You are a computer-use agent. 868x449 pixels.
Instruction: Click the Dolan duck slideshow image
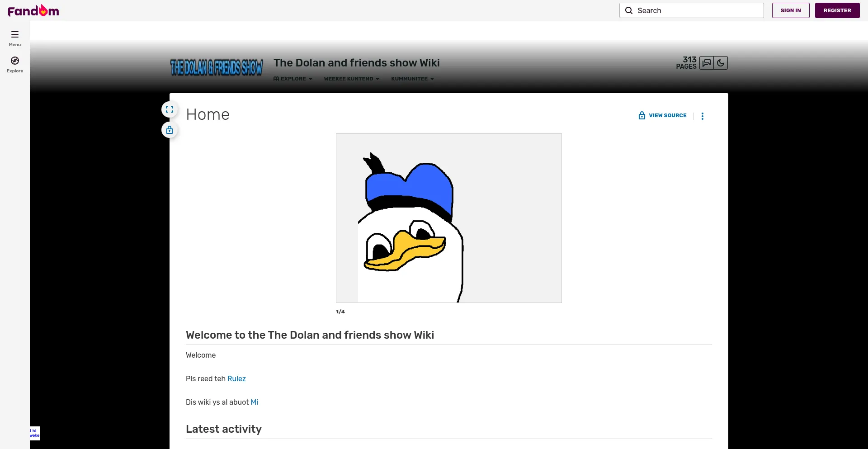click(x=448, y=218)
